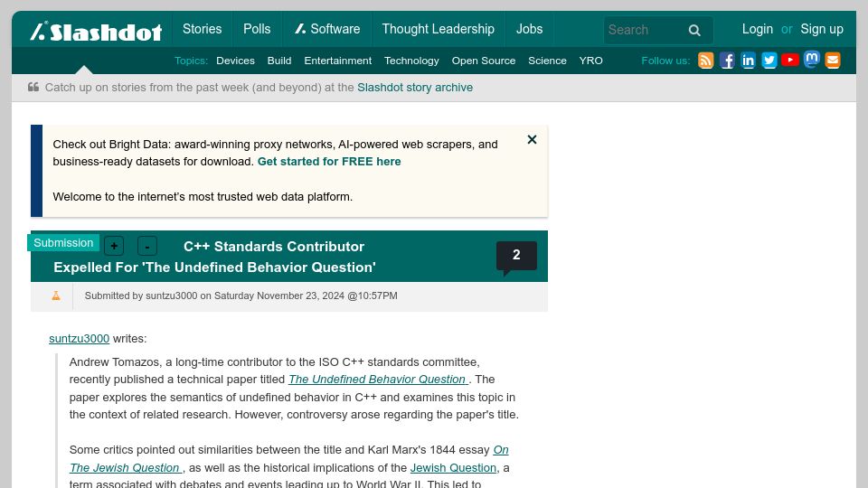This screenshot has height=488, width=868.
Task: Open Slashdot's Twitter icon
Action: pyautogui.click(x=769, y=61)
